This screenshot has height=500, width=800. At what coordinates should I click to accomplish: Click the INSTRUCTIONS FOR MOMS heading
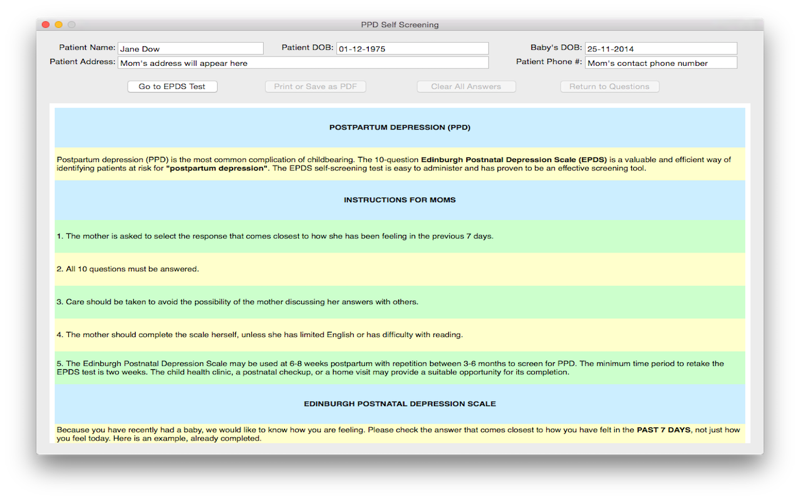tap(399, 200)
